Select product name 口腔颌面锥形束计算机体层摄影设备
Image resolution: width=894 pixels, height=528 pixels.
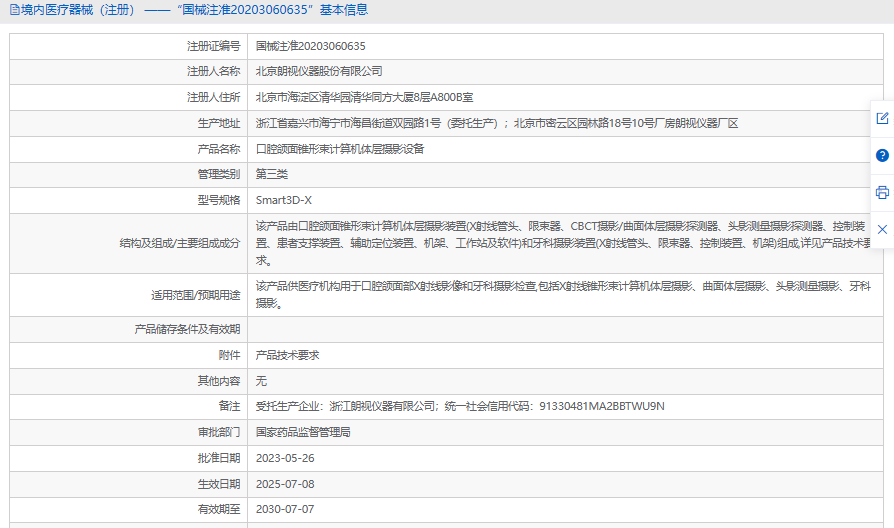[340, 149]
